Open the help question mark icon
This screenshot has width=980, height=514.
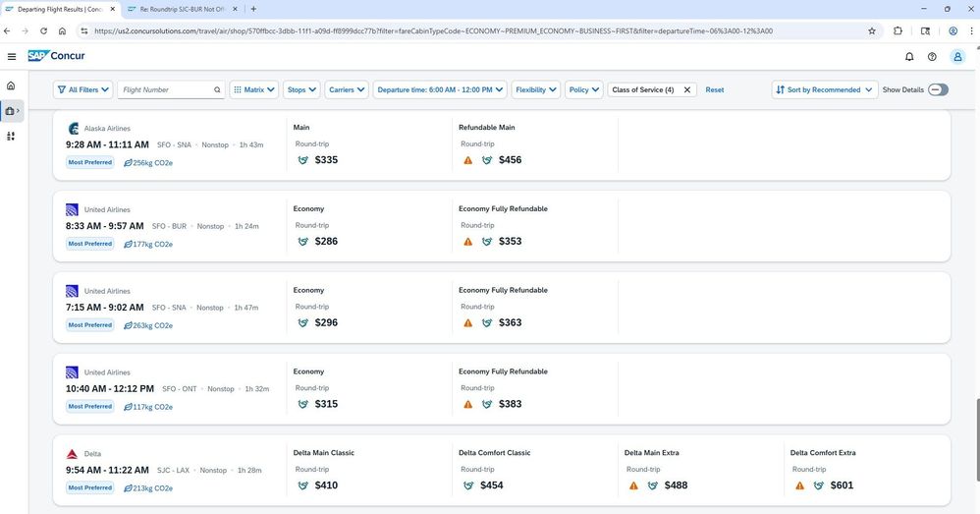[x=932, y=56]
